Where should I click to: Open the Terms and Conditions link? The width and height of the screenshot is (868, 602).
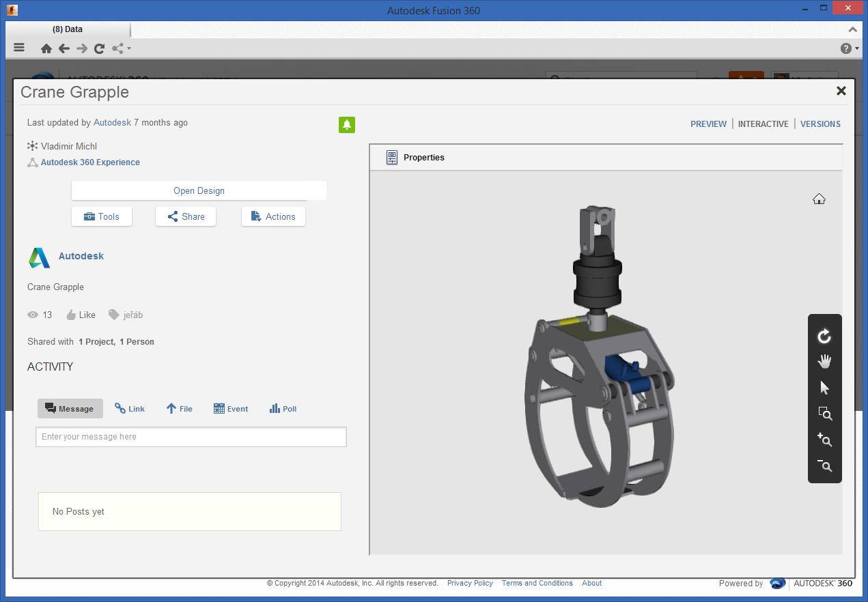tap(537, 583)
